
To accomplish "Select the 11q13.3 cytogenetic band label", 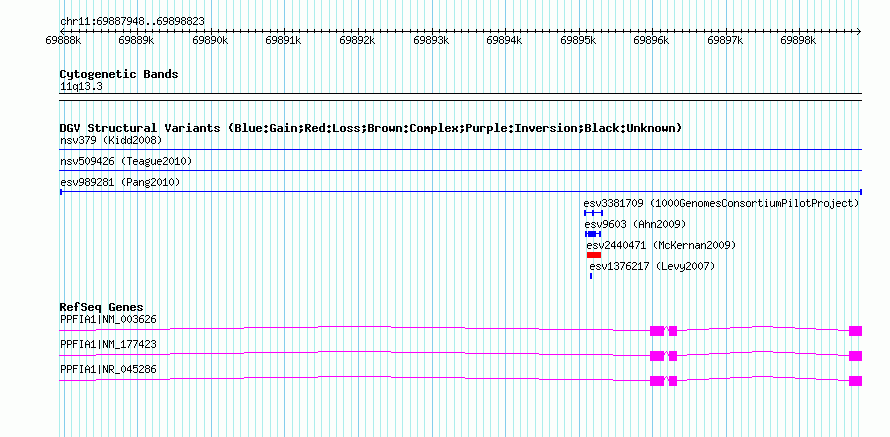I will (x=81, y=87).
